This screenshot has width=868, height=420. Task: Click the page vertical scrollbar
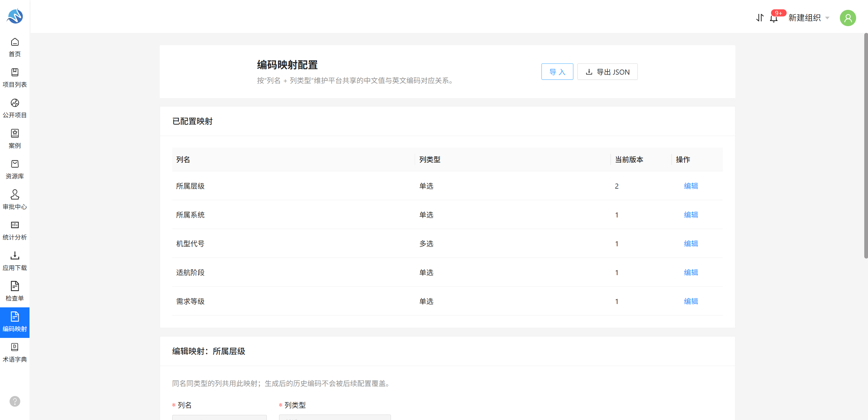coord(866,146)
